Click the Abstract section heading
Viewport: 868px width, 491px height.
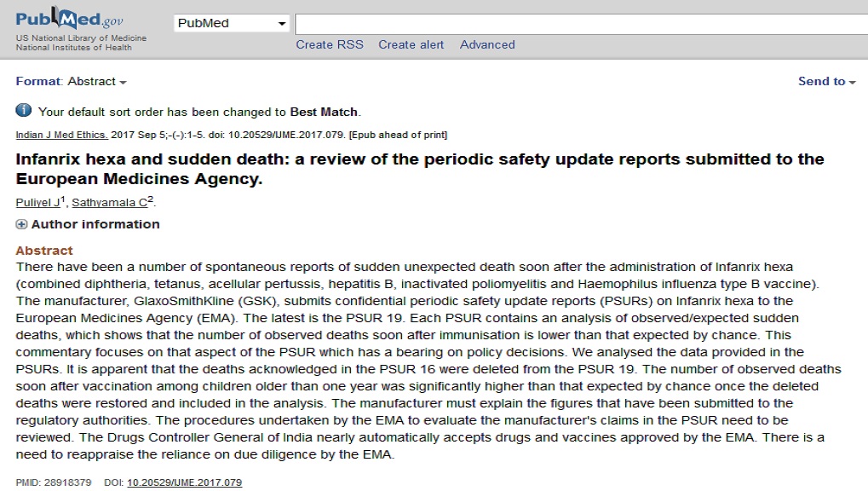(x=44, y=251)
